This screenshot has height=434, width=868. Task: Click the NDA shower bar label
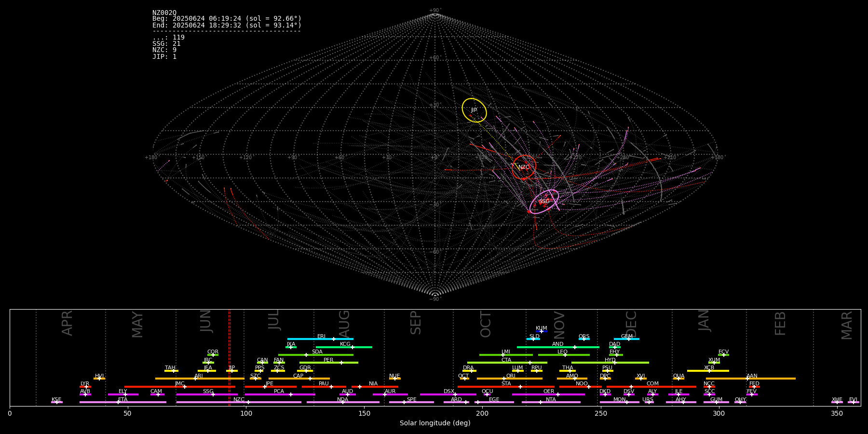[343, 400]
